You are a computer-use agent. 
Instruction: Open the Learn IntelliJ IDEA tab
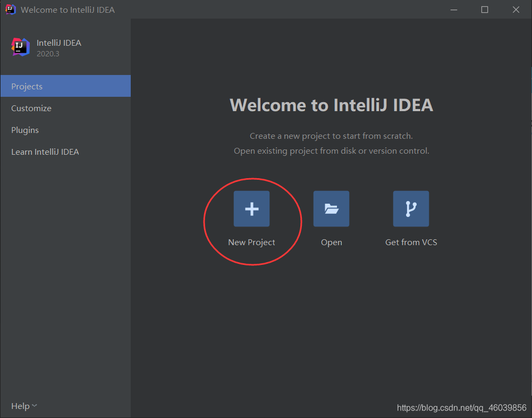pos(65,152)
